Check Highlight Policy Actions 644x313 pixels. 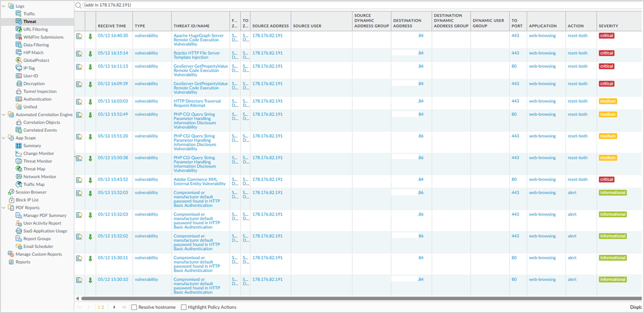184,307
